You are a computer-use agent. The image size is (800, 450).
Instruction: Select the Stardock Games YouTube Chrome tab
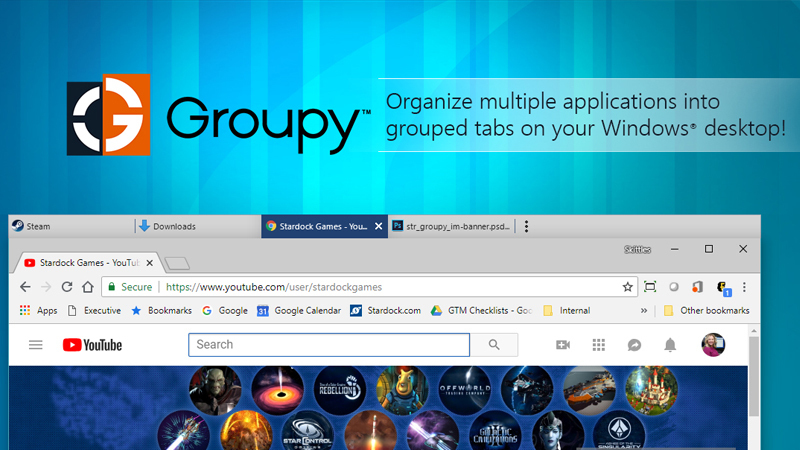point(89,263)
